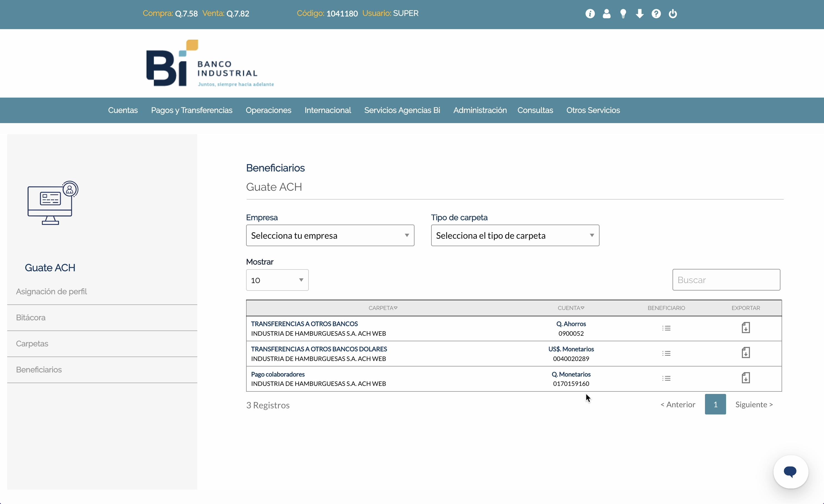
Task: Open beneficiary list for Pago colaboradores
Action: tap(666, 378)
